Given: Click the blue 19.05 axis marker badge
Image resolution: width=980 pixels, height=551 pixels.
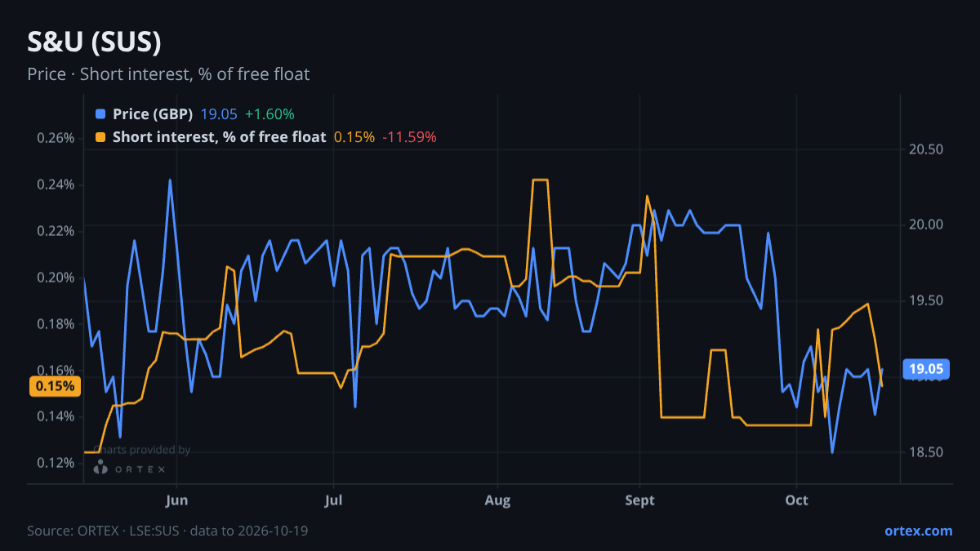Looking at the screenshot, I should (927, 369).
